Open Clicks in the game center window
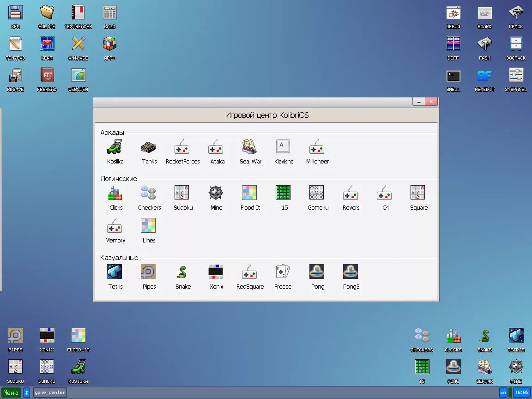 [115, 198]
